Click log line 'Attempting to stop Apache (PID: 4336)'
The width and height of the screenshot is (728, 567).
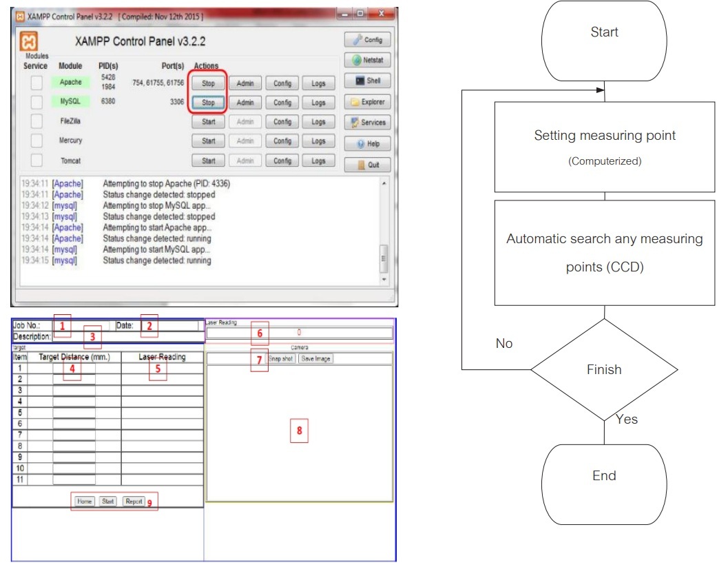point(166,183)
